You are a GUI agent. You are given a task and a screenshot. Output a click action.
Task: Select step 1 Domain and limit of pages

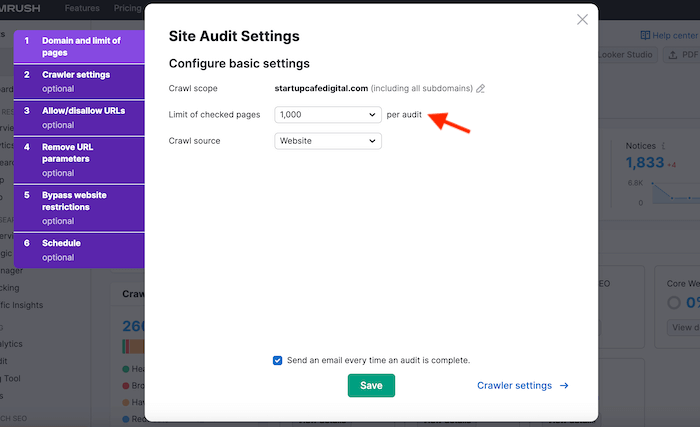click(x=80, y=46)
